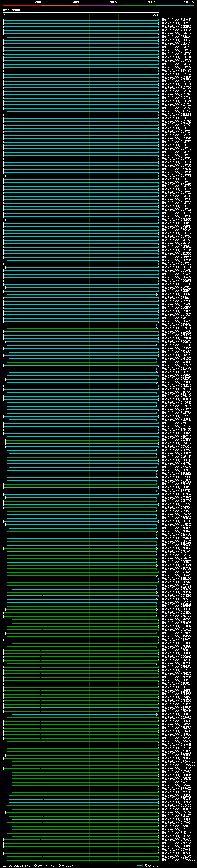197x868 pixels.
Task: Open hit UniRef100_Q8GVE7
Action: click(177, 23)
